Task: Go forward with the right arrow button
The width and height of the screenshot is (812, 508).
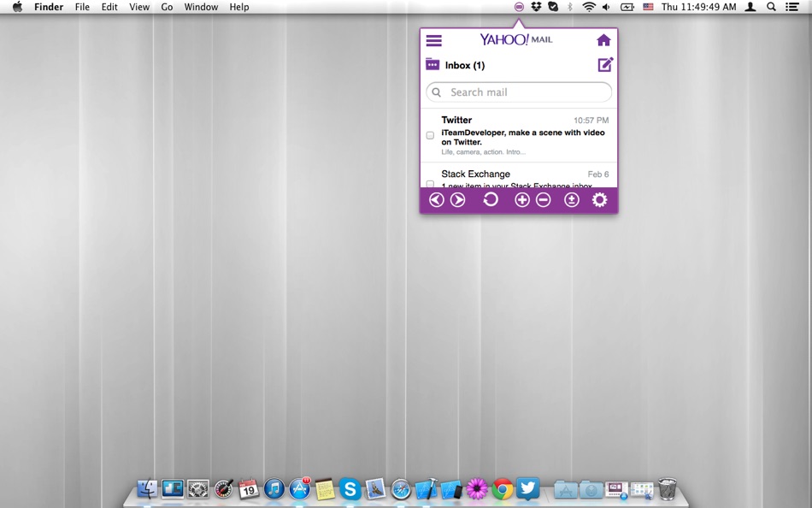Action: click(458, 200)
